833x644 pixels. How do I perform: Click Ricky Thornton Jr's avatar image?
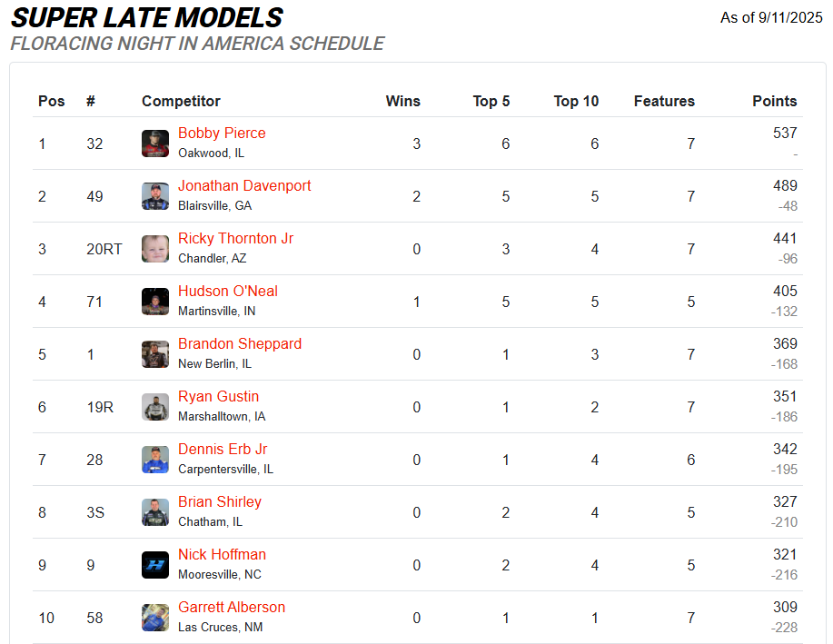click(155, 249)
